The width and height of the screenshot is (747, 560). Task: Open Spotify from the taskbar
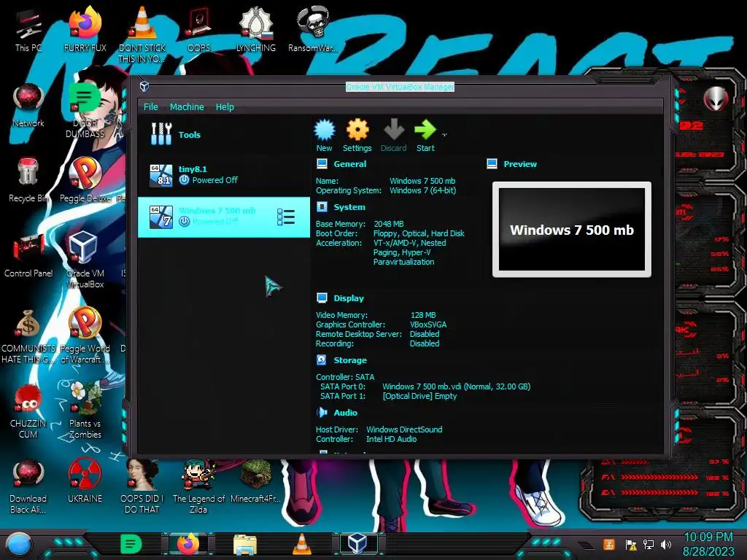point(131,544)
